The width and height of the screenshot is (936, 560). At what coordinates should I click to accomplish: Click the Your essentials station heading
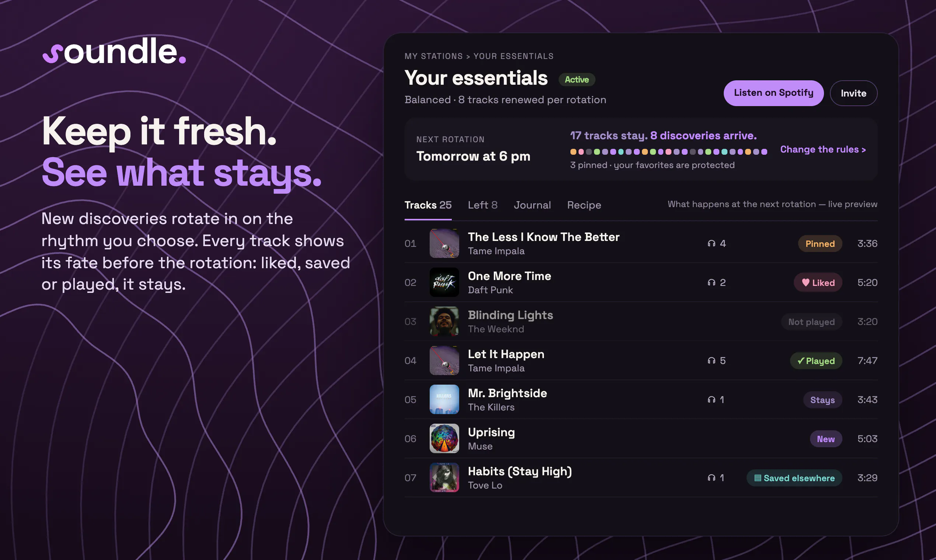[x=476, y=78]
